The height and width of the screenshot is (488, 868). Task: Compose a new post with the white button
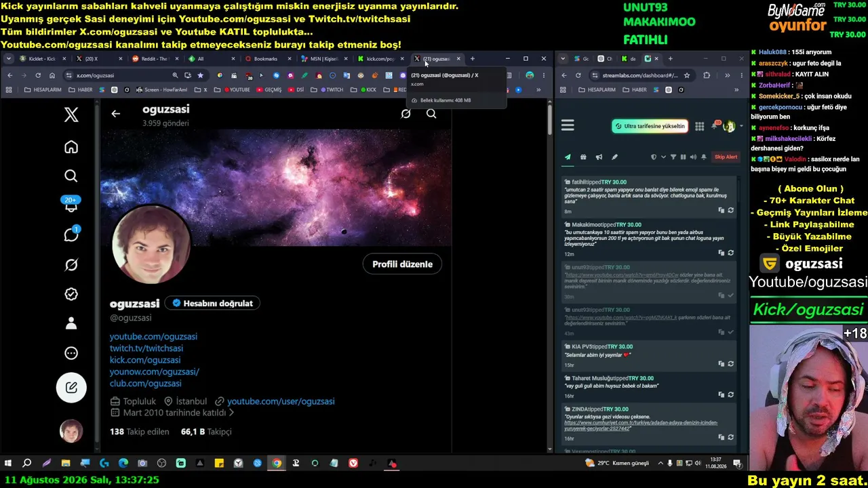(71, 388)
